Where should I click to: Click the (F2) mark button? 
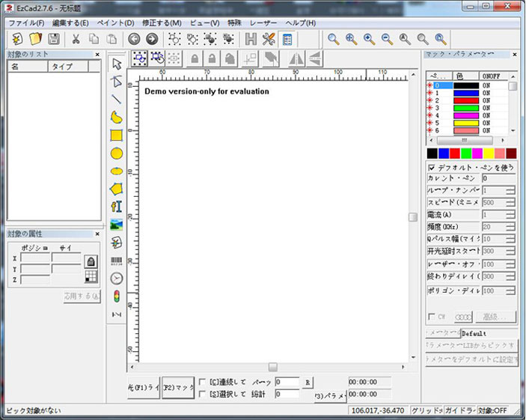tap(178, 387)
